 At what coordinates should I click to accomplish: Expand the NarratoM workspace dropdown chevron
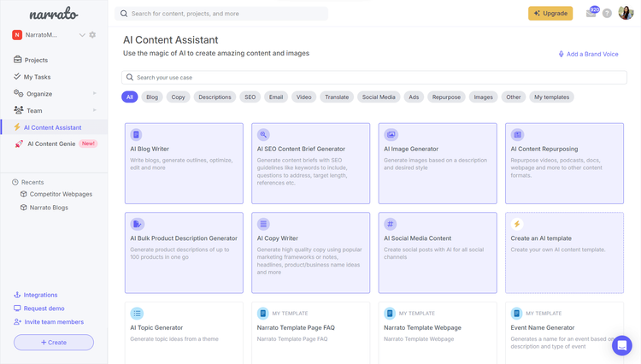tap(82, 35)
